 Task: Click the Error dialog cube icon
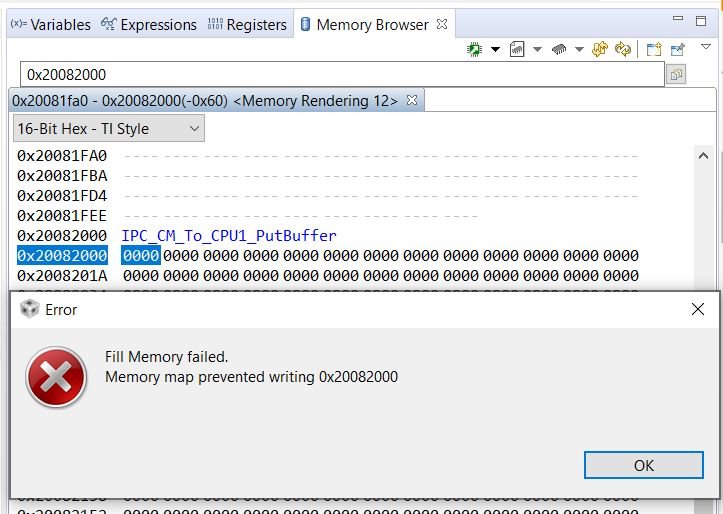pyautogui.click(x=30, y=309)
